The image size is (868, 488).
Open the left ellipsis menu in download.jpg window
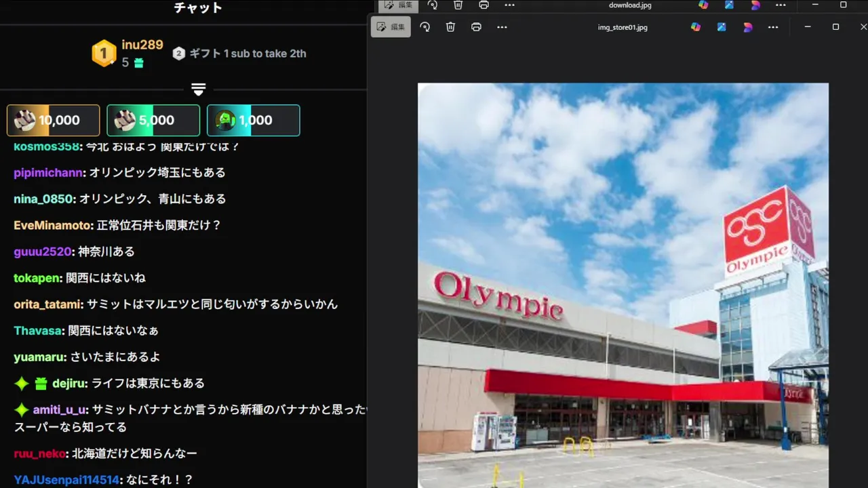pyautogui.click(x=509, y=5)
